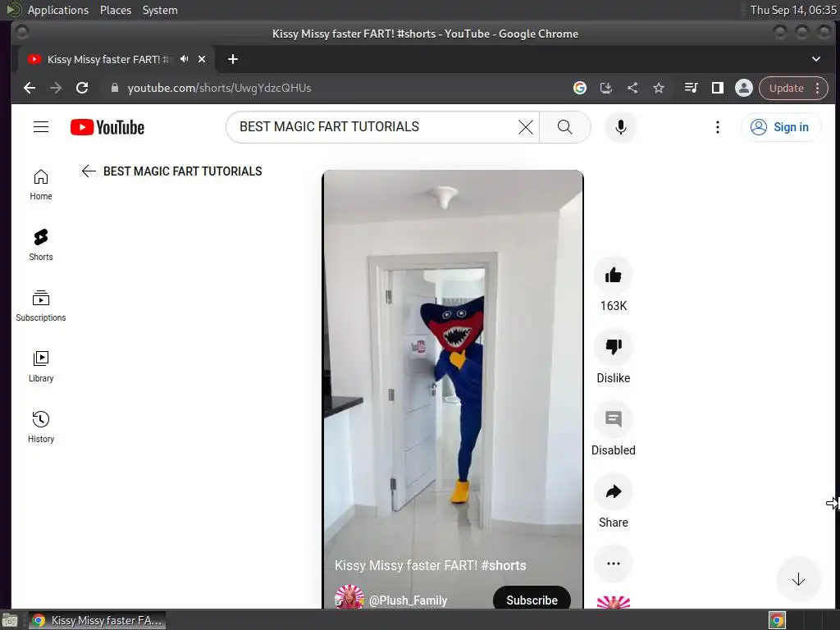This screenshot has width=840, height=630.
Task: Open History in sidebar
Action: (x=41, y=427)
